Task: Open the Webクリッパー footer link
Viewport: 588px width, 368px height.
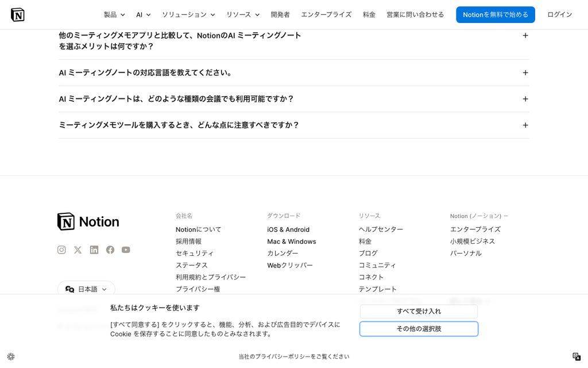Action: click(290, 265)
